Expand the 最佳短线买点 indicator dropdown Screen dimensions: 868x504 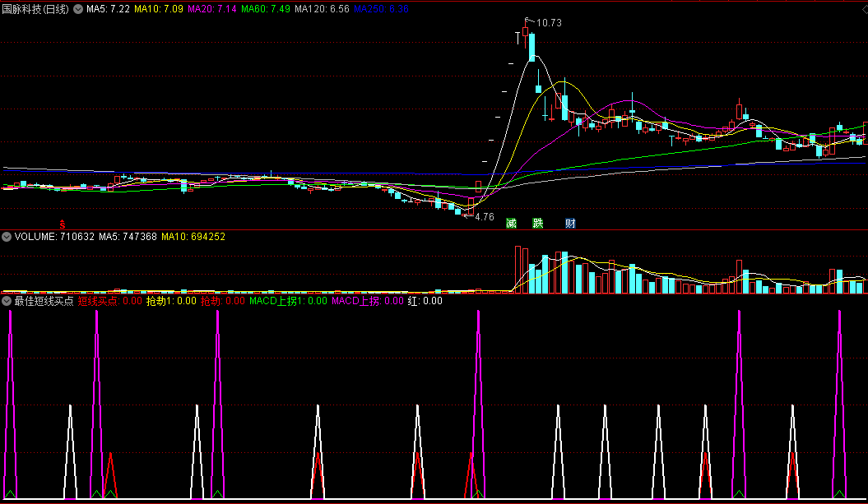7,301
